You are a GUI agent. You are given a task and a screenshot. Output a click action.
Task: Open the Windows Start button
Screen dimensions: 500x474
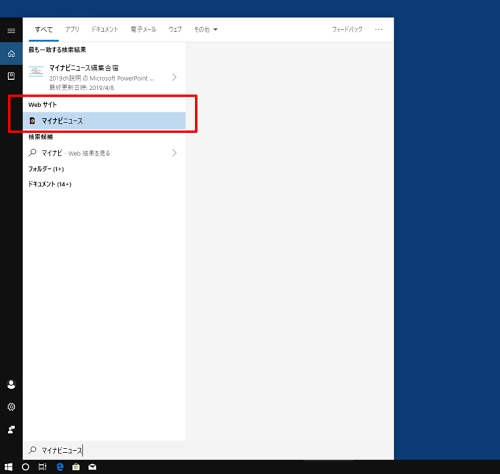(x=8, y=467)
